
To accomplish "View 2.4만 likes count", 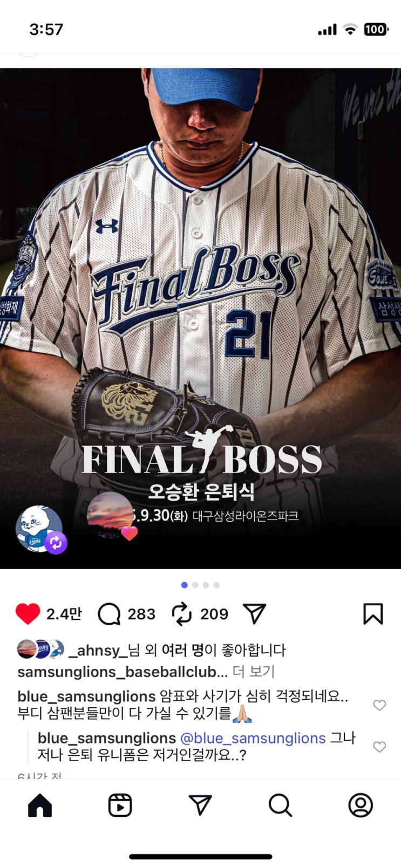I will tap(64, 614).
